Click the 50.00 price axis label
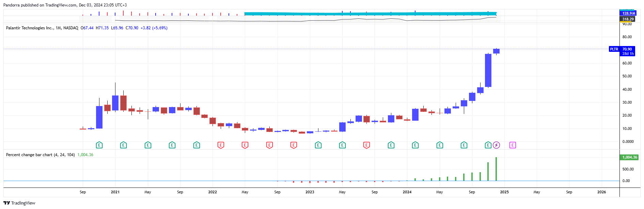The image size is (644, 209). click(x=627, y=76)
